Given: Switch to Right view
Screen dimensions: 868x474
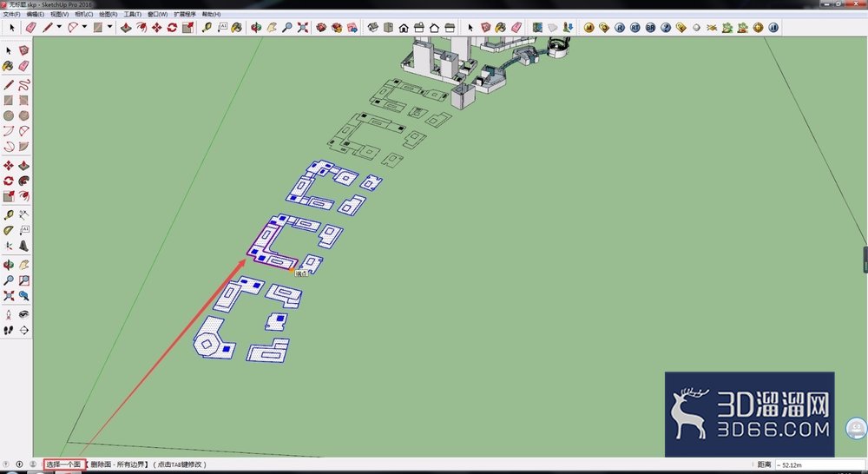Looking at the screenshot, I should click(x=419, y=27).
